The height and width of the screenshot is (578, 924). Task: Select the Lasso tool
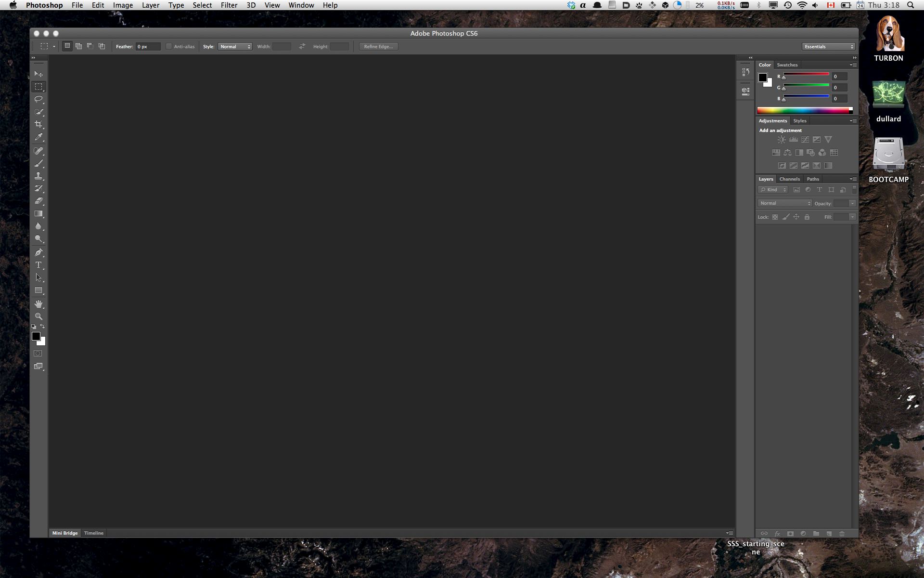tap(38, 99)
